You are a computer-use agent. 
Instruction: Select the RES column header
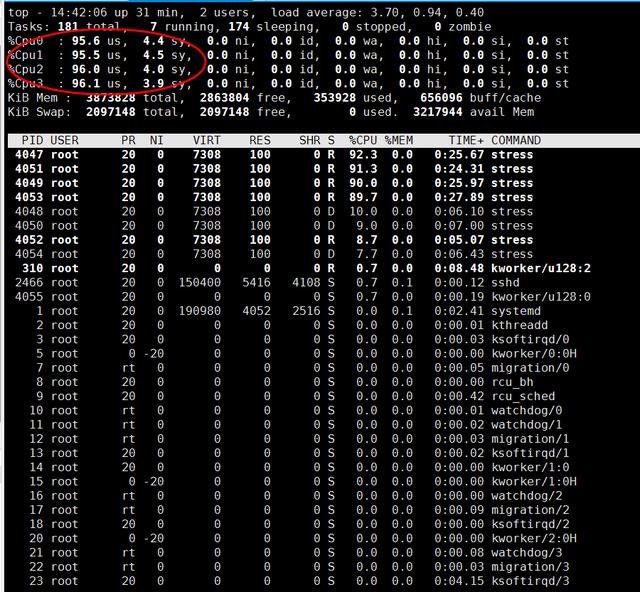260,140
